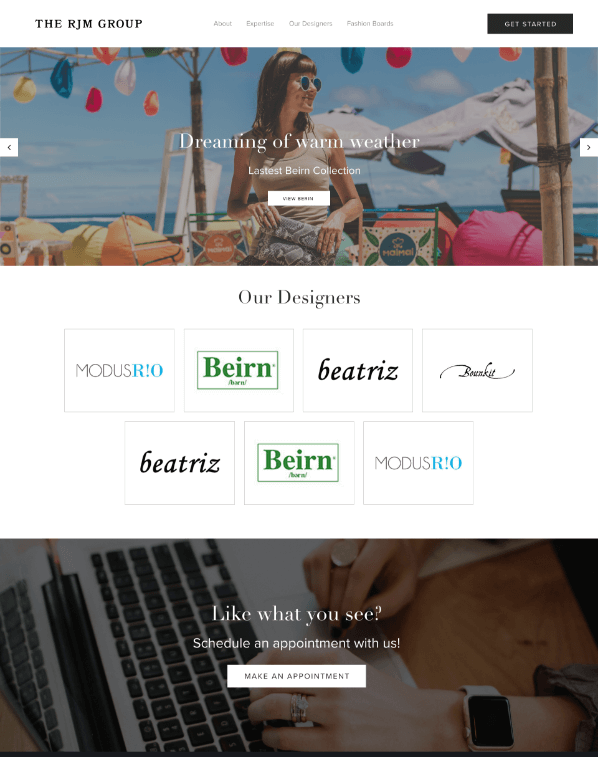Click the next slide arrow on hero
This screenshot has height=757, width=598.
coord(589,147)
